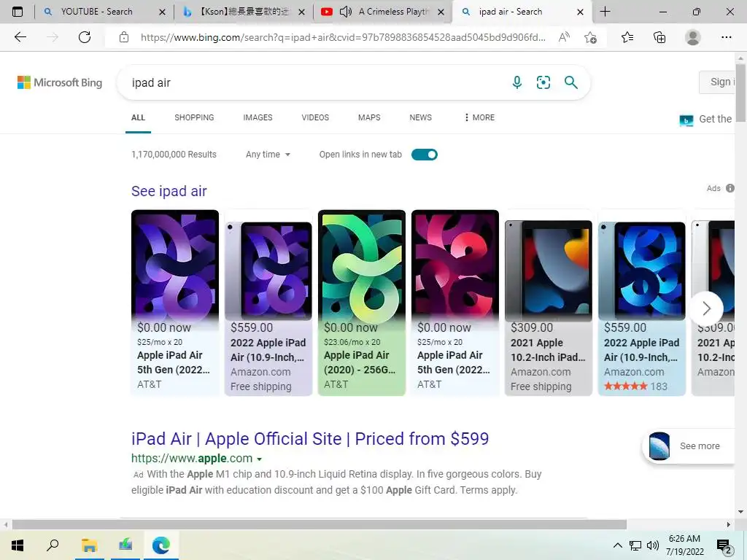Select the IMAGES search tab
The width and height of the screenshot is (747, 560).
point(258,117)
